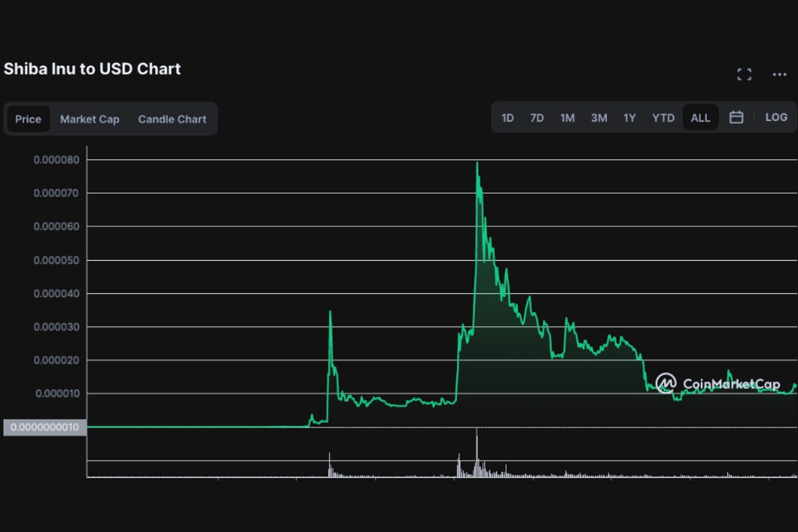This screenshot has width=798, height=532.
Task: Click the 0.000030 price axis label
Action: [57, 327]
